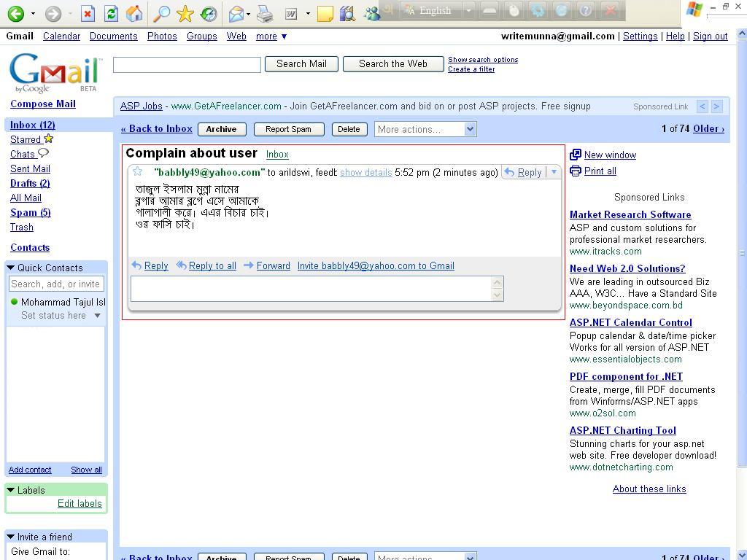Open the English language bar dropdown
Screen dimensions: 747x560
click(468, 10)
